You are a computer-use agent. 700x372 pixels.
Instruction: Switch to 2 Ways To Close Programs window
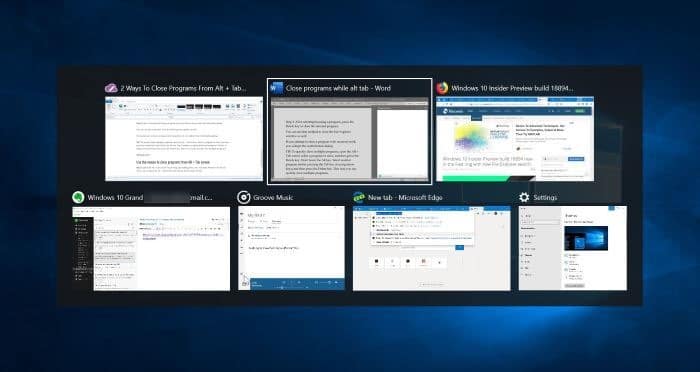[184, 139]
